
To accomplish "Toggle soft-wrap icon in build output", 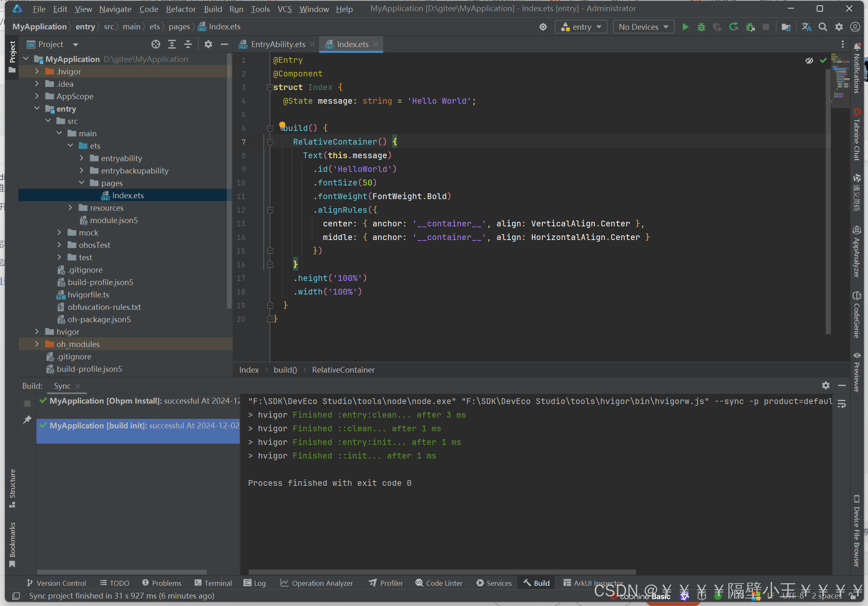I will (842, 404).
